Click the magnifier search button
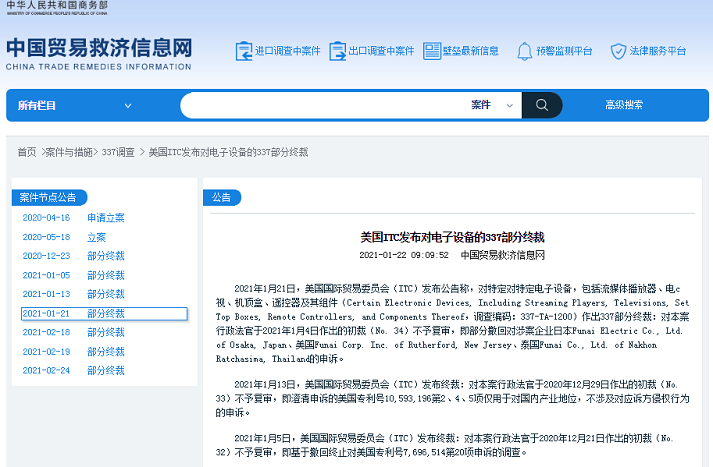Viewport: 713px width, 467px height. pyautogui.click(x=542, y=105)
